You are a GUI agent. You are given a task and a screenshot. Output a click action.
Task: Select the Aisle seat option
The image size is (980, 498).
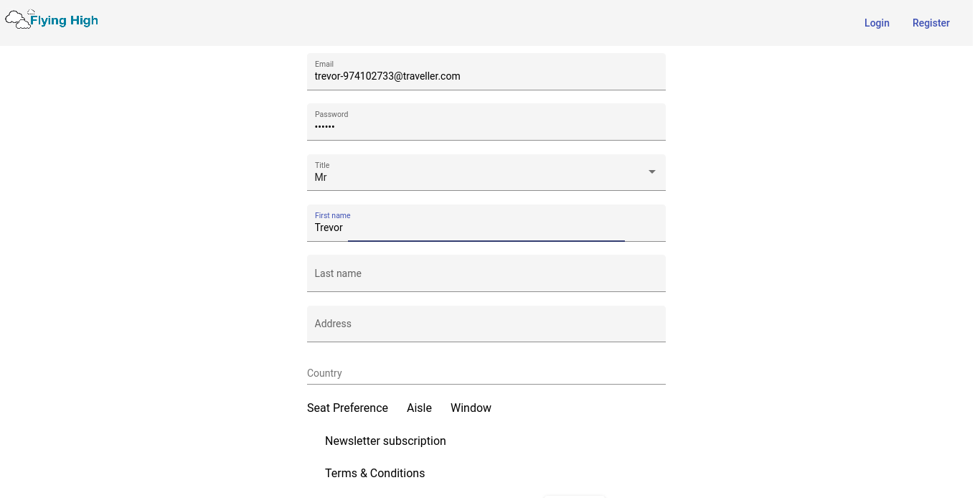[x=419, y=408]
